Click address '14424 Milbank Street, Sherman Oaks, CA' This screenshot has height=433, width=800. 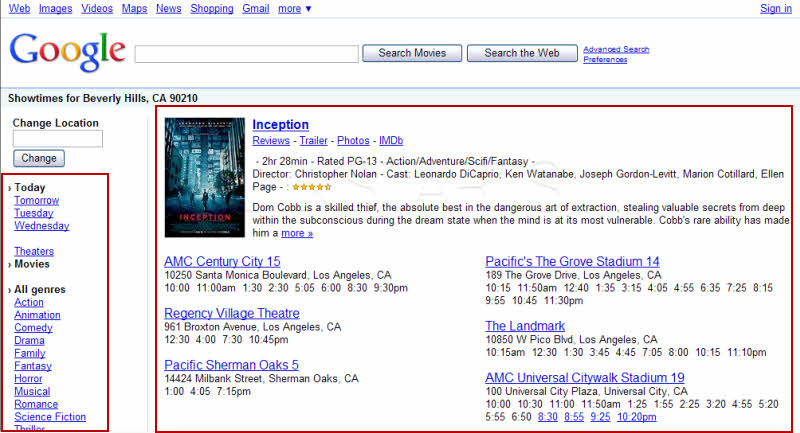coord(261,379)
